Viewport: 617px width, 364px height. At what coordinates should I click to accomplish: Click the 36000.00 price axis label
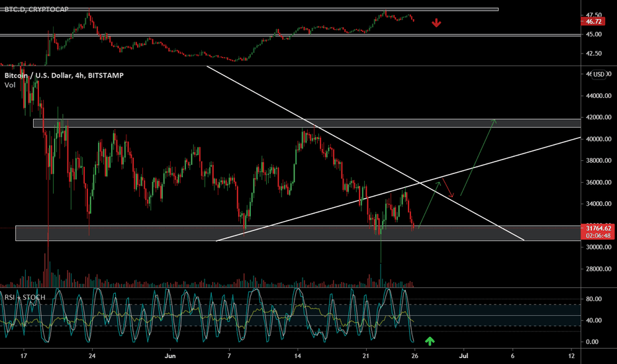(x=598, y=182)
